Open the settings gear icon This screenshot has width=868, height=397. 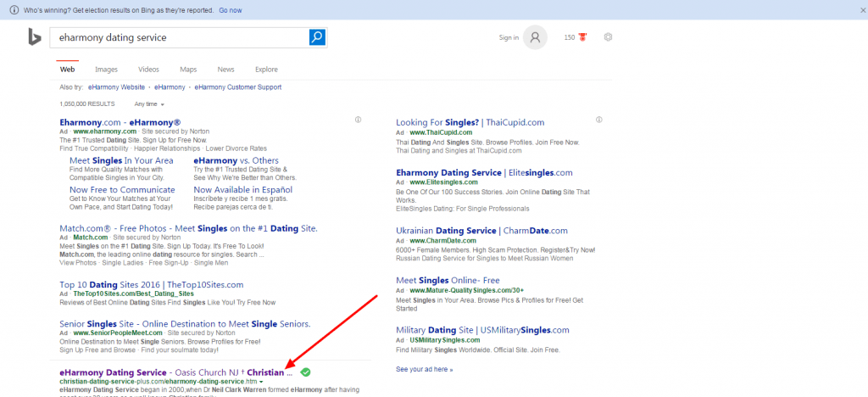pyautogui.click(x=608, y=37)
